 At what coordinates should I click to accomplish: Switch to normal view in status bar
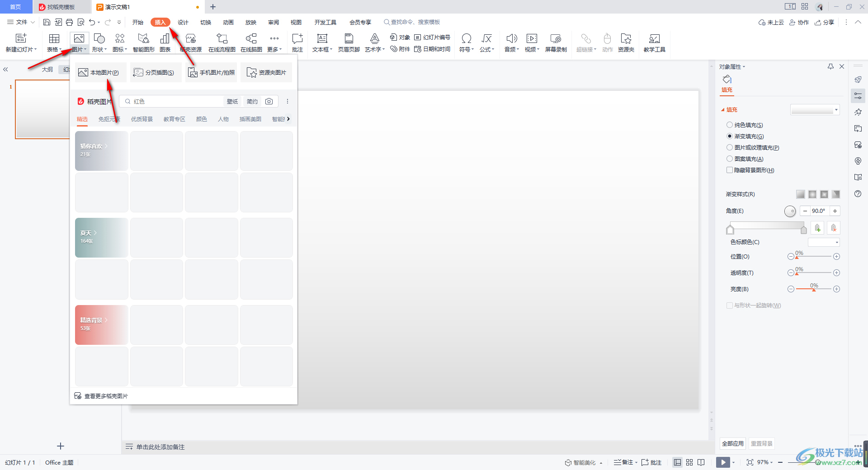click(x=677, y=462)
